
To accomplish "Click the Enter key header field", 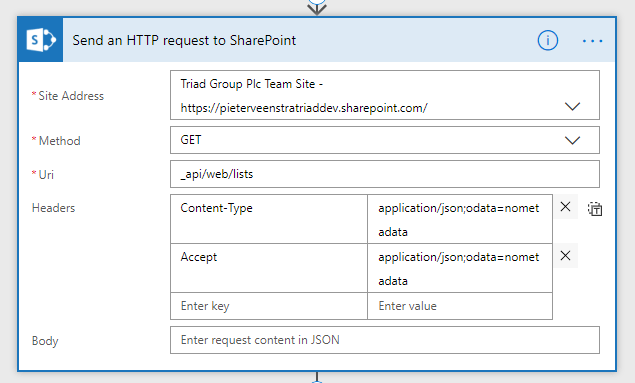I will coord(269,306).
